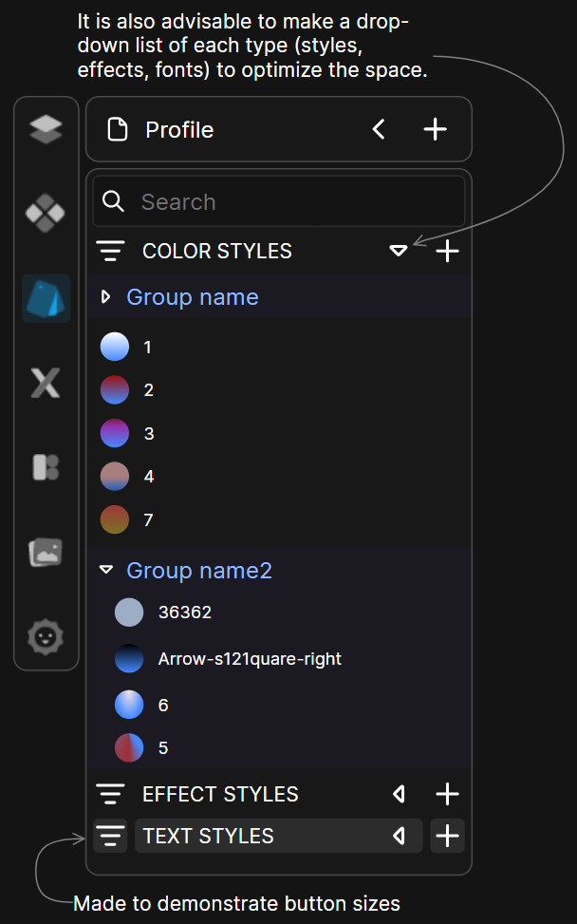This screenshot has width=577, height=924.
Task: Open the images panel in sidebar
Action: pyautogui.click(x=46, y=552)
